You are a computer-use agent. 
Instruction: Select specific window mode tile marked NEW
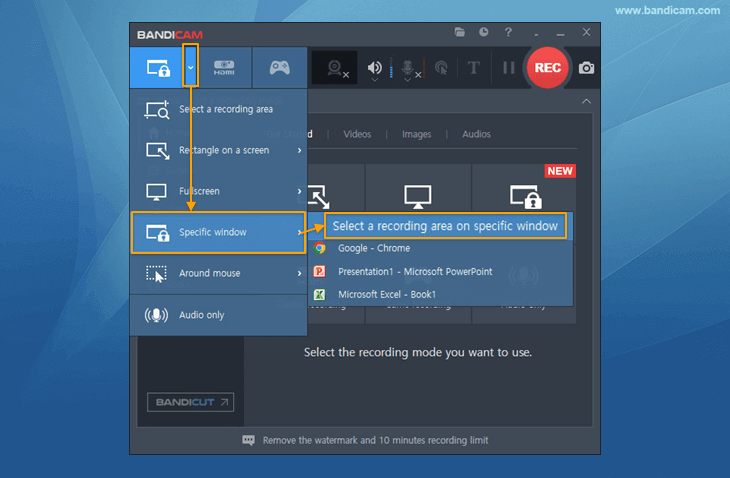click(524, 189)
